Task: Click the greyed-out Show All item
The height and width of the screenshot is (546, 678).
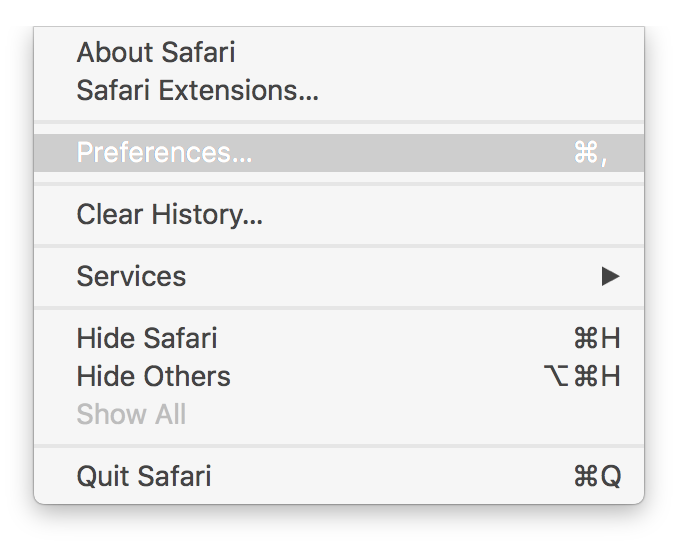Action: [131, 415]
